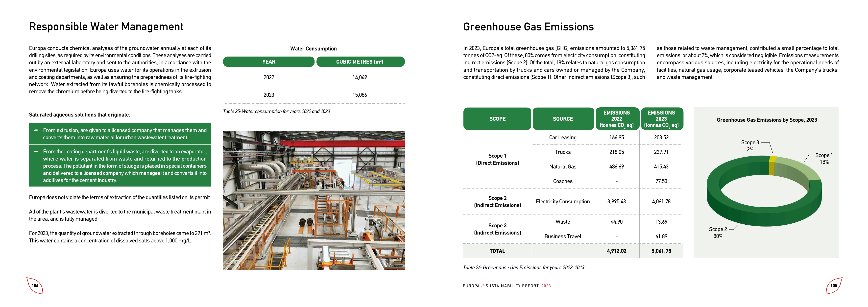
Task: Click the 'Scope 1 18%' chart label
Action: (x=824, y=158)
